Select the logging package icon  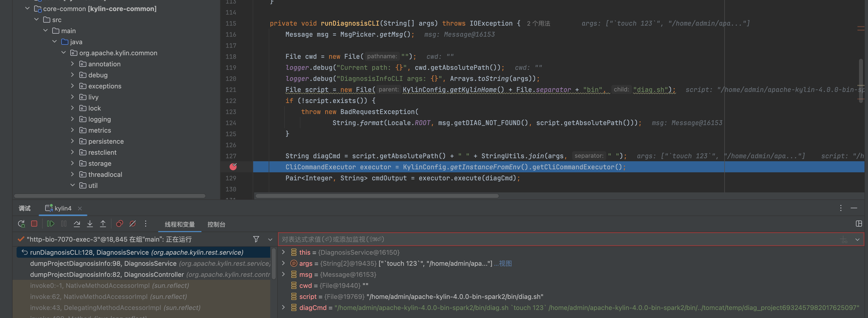[x=83, y=119]
